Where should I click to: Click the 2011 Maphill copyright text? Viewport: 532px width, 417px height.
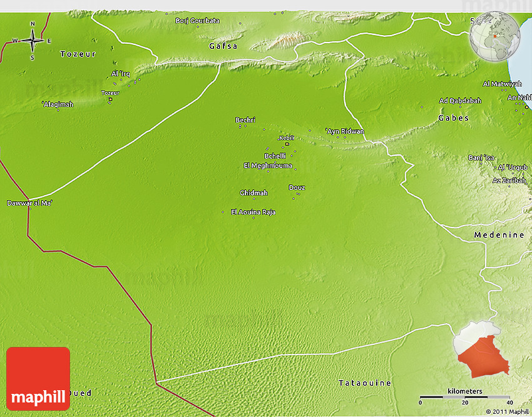tap(507, 411)
